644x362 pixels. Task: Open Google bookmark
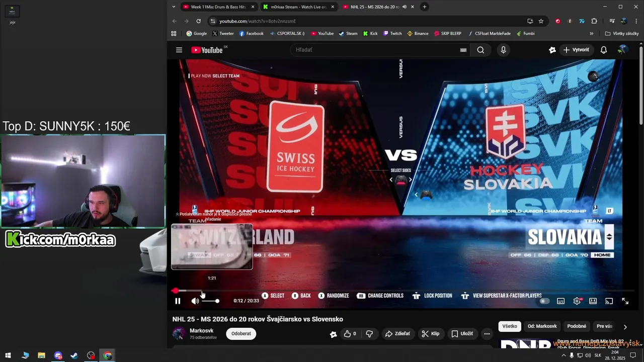(x=197, y=34)
